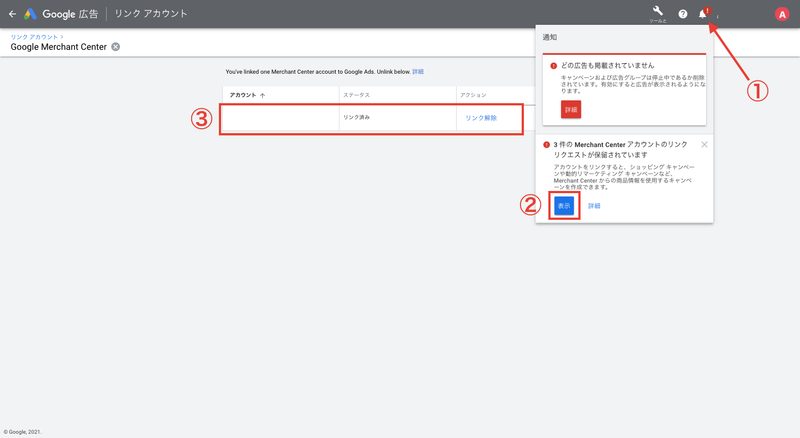Click Merchant Center link request notification title
Viewport: 800px width, 438px height.
[x=620, y=150]
